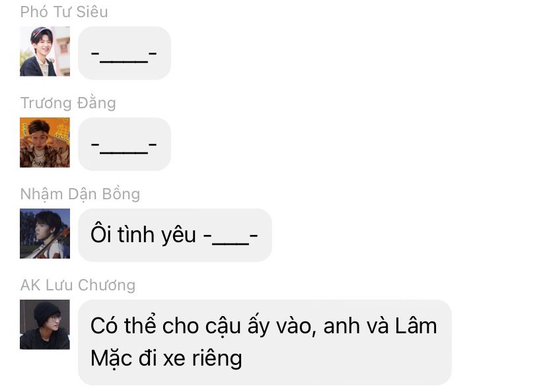Click "Mặc đi xe riêng" line of text
547x392 pixels.
[166, 358]
